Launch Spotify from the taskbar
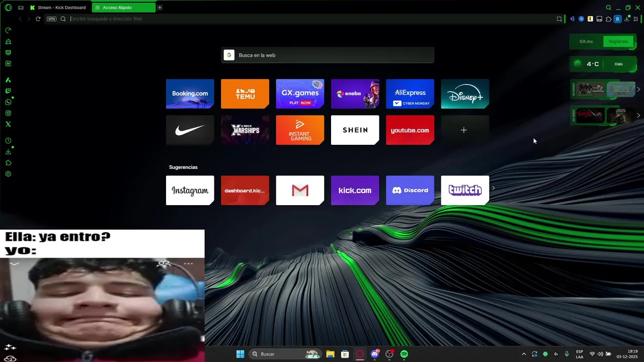Image resolution: width=644 pixels, height=362 pixels. point(404,354)
